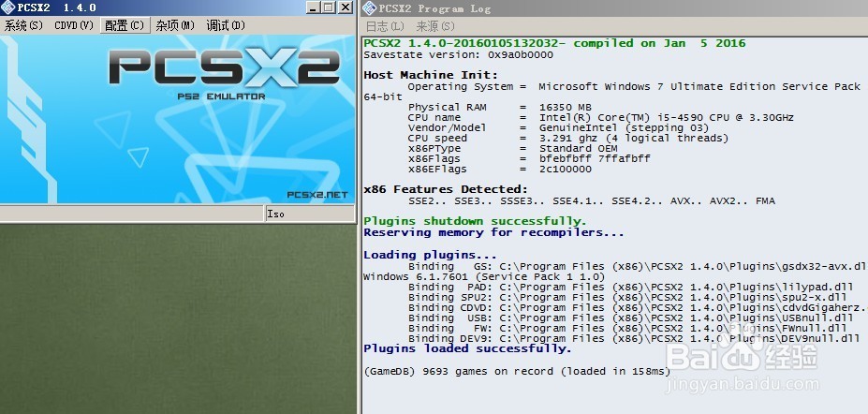Click the Operating System Windows 7 line
The width and height of the screenshot is (868, 414).
coord(635,86)
